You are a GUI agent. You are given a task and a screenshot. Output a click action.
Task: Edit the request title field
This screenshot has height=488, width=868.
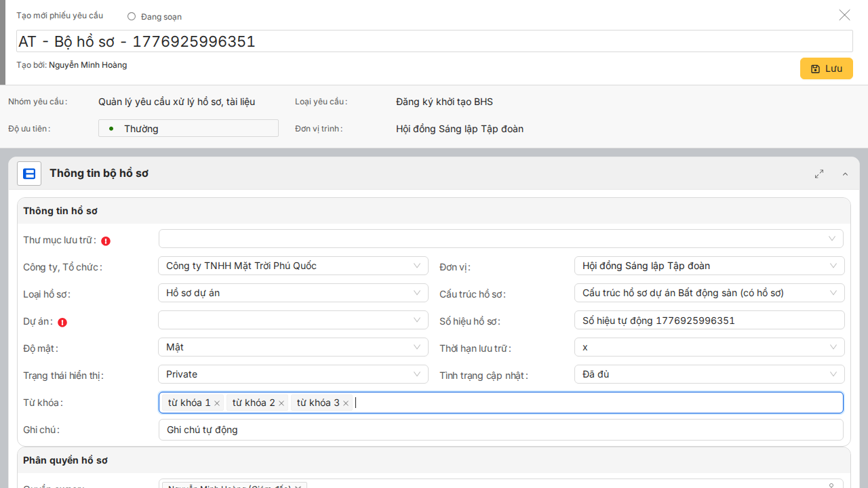click(434, 41)
